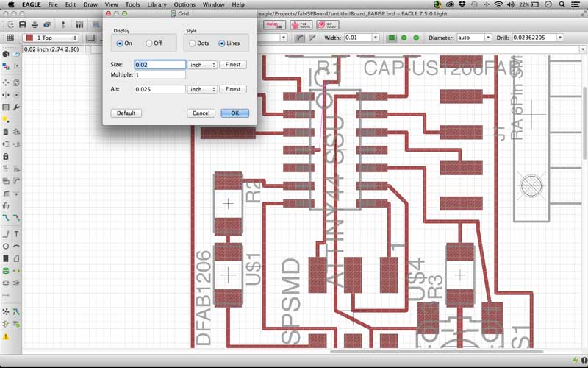Click the Multiple input field
Viewport: 588px width, 368px height.
coord(160,75)
